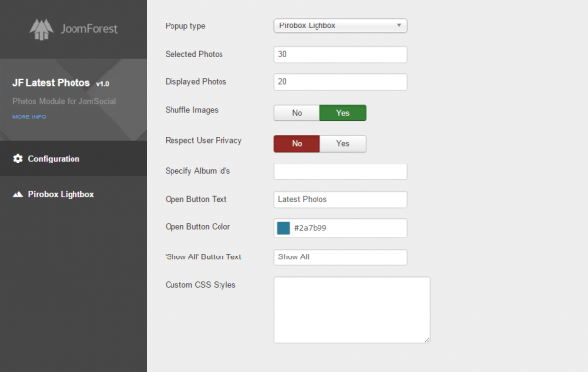This screenshot has width=588, height=372.
Task: Click the Popup type dropdown arrow
Action: (399, 25)
